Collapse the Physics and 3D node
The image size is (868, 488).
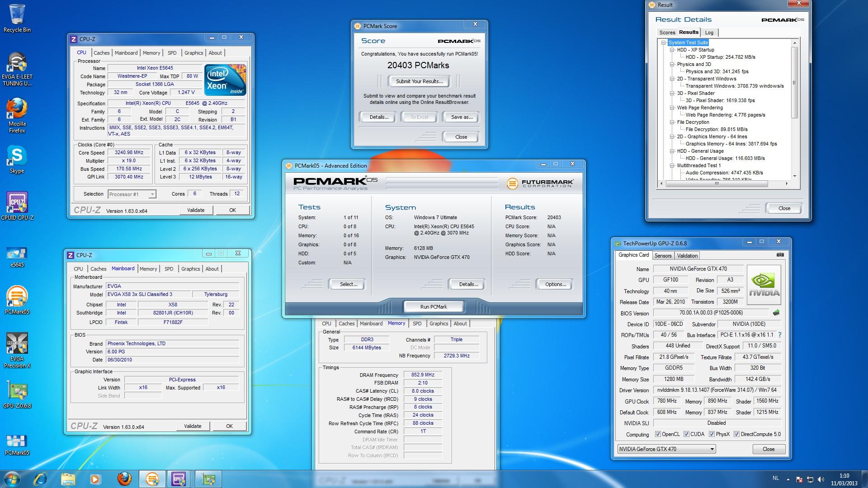click(x=672, y=64)
